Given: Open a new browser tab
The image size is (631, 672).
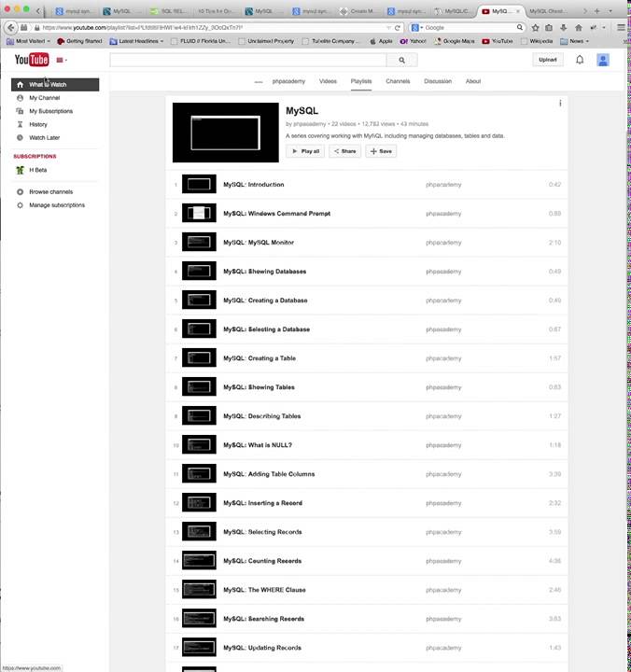Looking at the screenshot, I should (x=596, y=10).
